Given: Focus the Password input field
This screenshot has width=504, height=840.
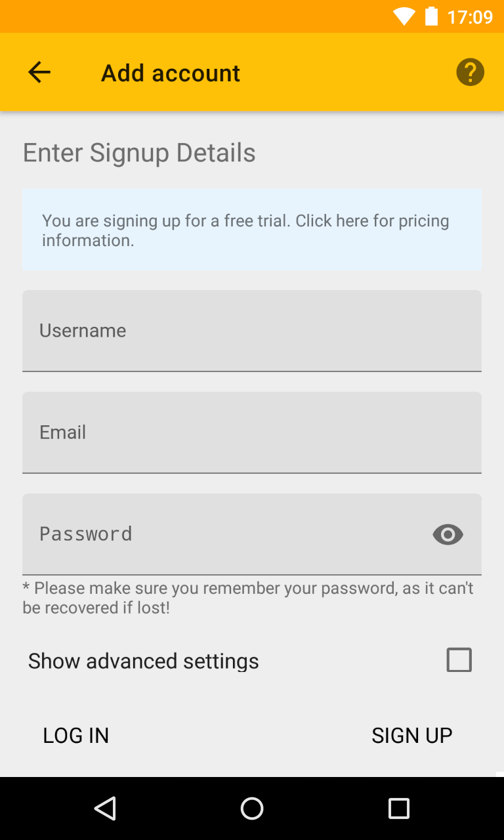Looking at the screenshot, I should tap(223, 534).
